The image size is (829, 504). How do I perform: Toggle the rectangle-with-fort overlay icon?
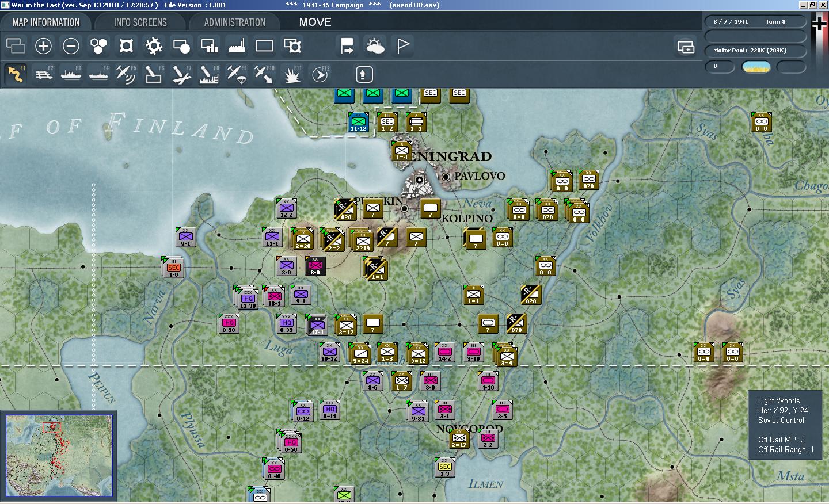click(292, 45)
